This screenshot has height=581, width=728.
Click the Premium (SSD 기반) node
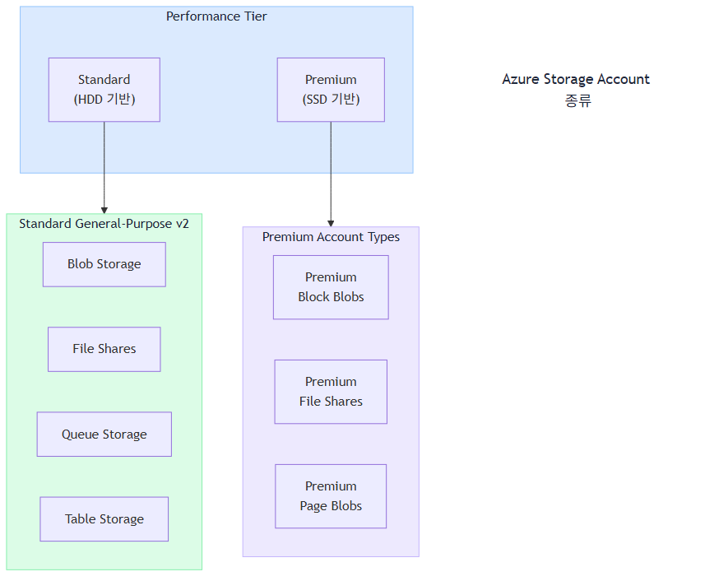(x=331, y=90)
